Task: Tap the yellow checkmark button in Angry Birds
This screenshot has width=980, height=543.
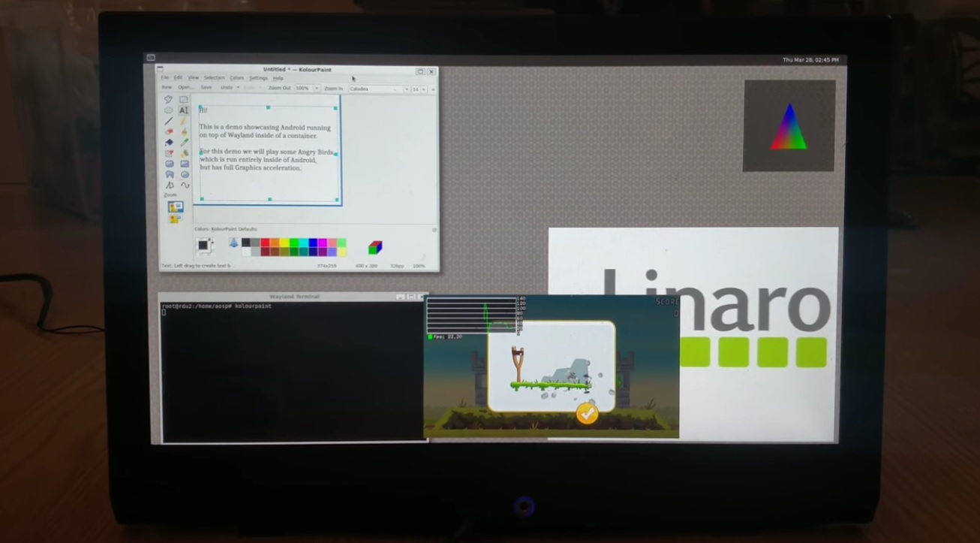Action: [587, 413]
